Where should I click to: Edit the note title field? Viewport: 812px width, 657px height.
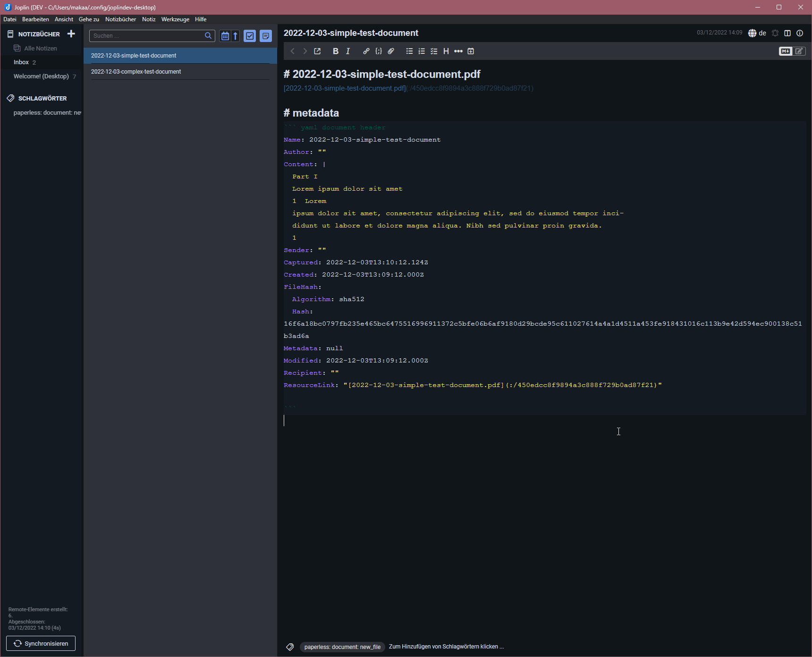[351, 33]
